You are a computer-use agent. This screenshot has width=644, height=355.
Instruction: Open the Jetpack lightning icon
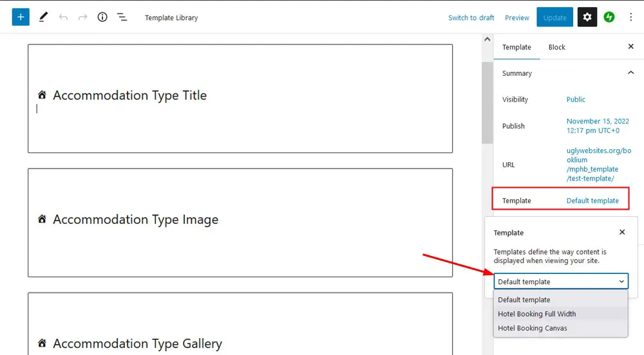point(609,17)
